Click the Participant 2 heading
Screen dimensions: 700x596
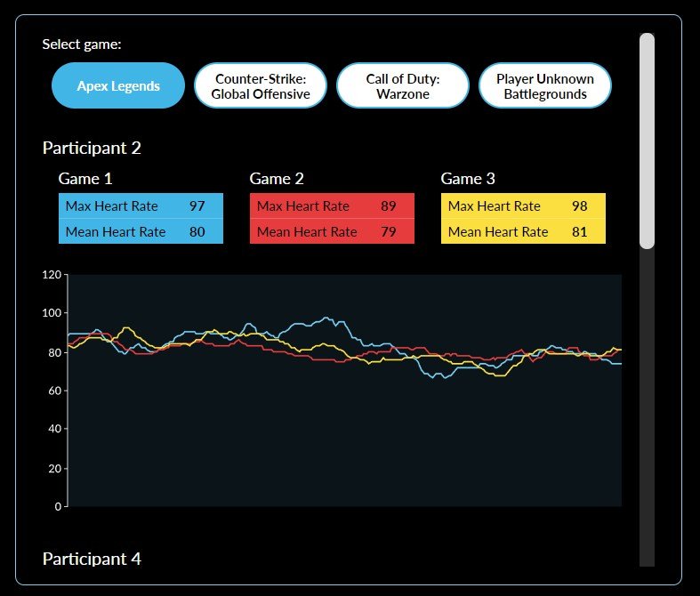[92, 149]
